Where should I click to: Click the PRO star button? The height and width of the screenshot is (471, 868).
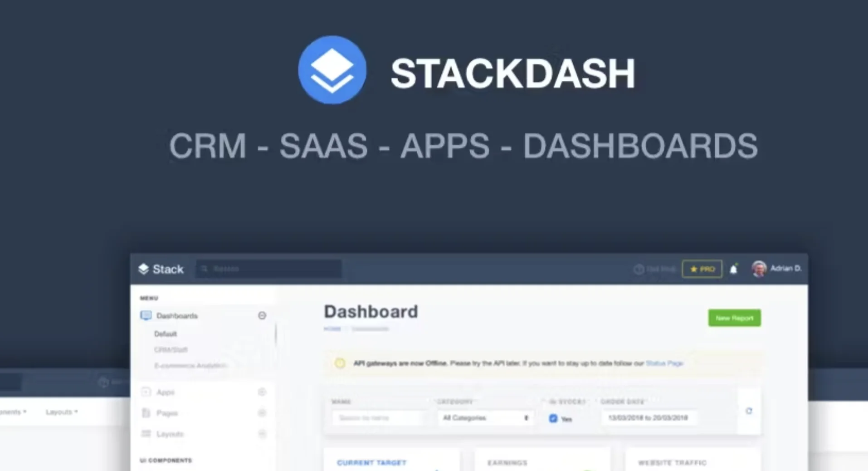pyautogui.click(x=702, y=269)
